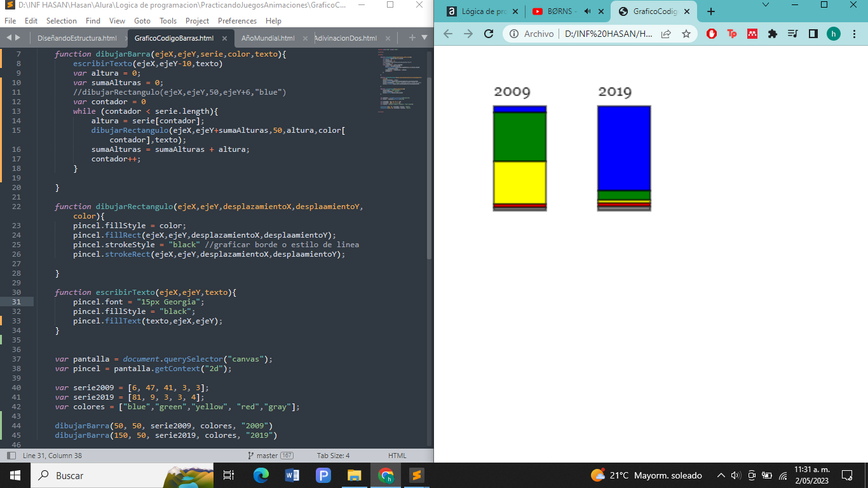
Task: Open the Project menu
Action: [x=198, y=21]
